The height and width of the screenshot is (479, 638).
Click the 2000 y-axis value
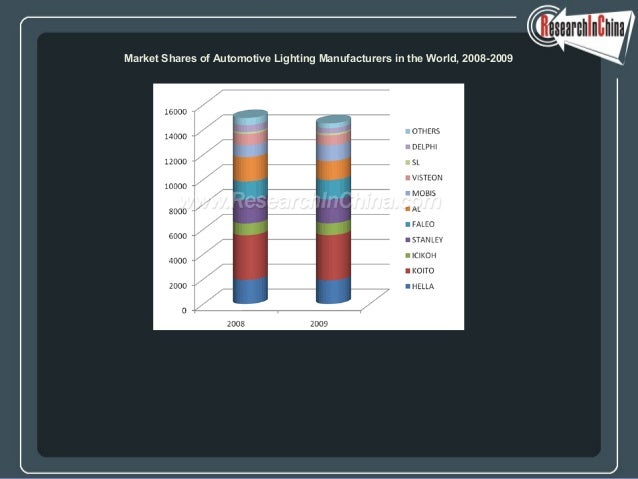(x=178, y=285)
